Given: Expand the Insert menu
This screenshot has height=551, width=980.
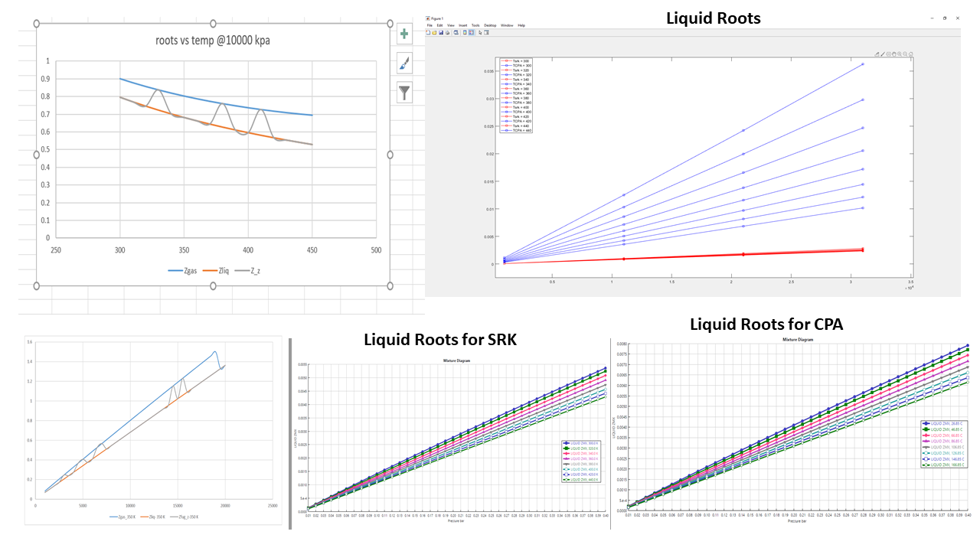Looking at the screenshot, I should pyautogui.click(x=463, y=25).
